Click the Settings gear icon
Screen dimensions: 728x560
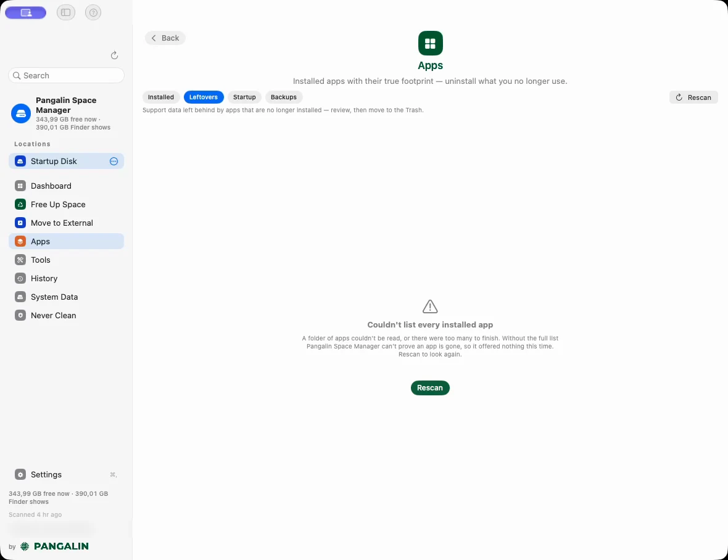point(20,474)
